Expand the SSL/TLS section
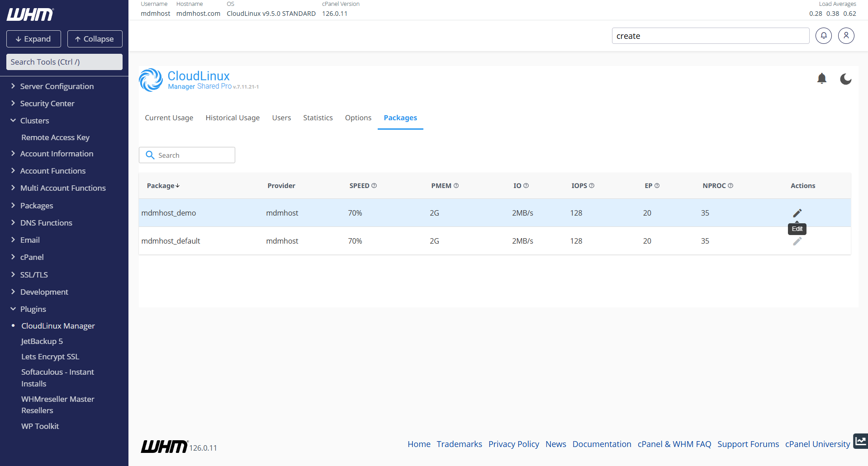868x466 pixels. 34,275
